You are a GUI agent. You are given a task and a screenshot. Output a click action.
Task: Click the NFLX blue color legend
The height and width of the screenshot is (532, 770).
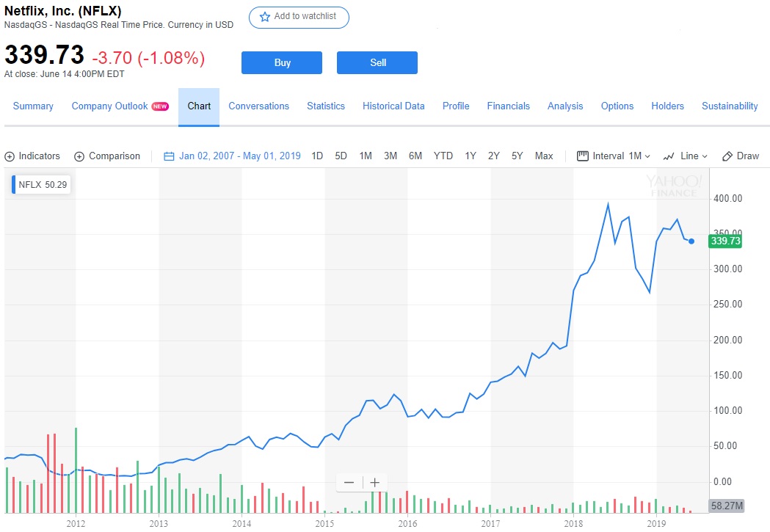click(13, 185)
